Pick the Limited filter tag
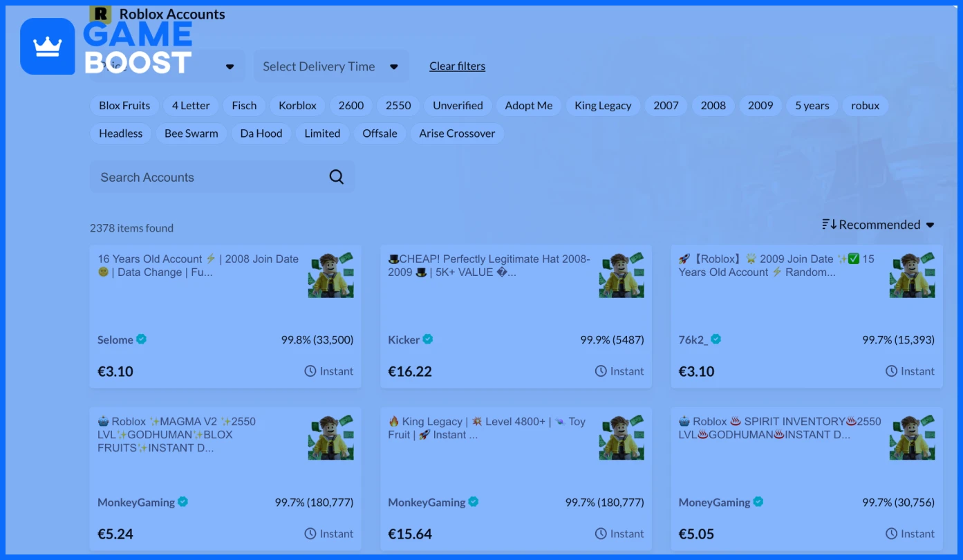The image size is (963, 560). pyautogui.click(x=322, y=133)
